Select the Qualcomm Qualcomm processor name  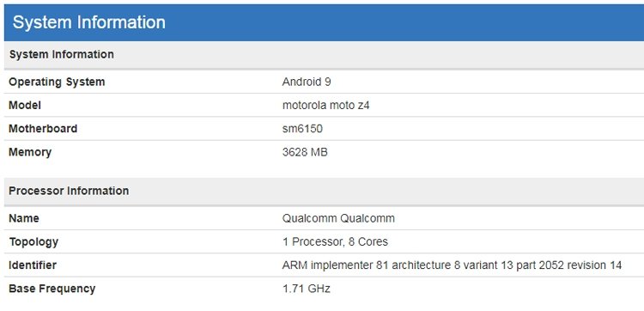pos(338,218)
